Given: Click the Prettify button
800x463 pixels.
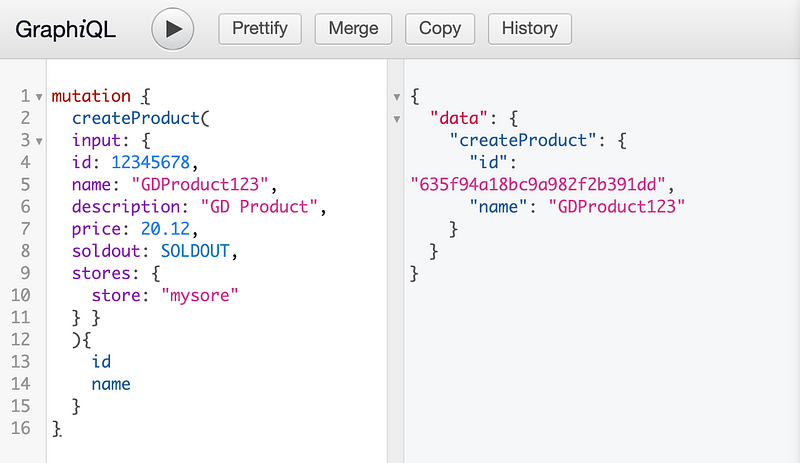Looking at the screenshot, I should point(260,29).
